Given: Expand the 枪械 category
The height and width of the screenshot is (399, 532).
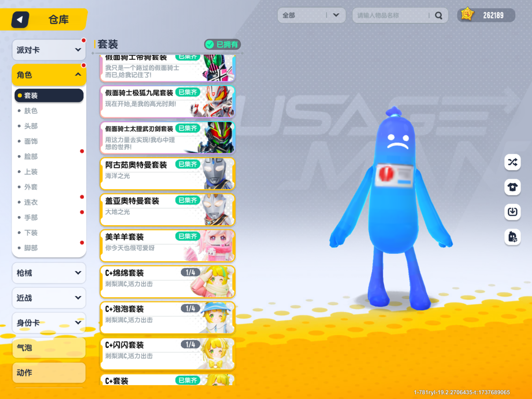Looking at the screenshot, I should [x=49, y=273].
